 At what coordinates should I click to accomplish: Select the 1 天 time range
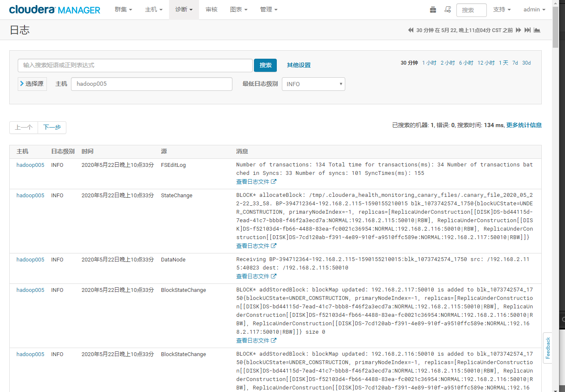click(x=503, y=63)
